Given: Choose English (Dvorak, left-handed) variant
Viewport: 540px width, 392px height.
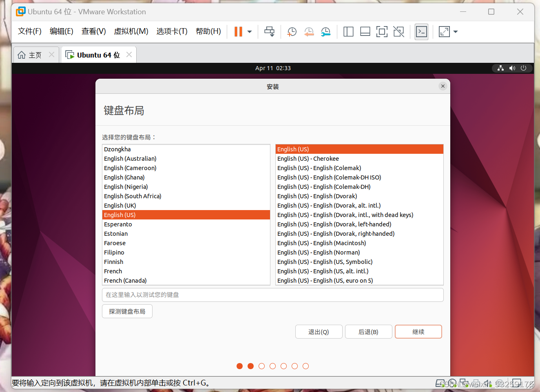Looking at the screenshot, I should click(359, 224).
